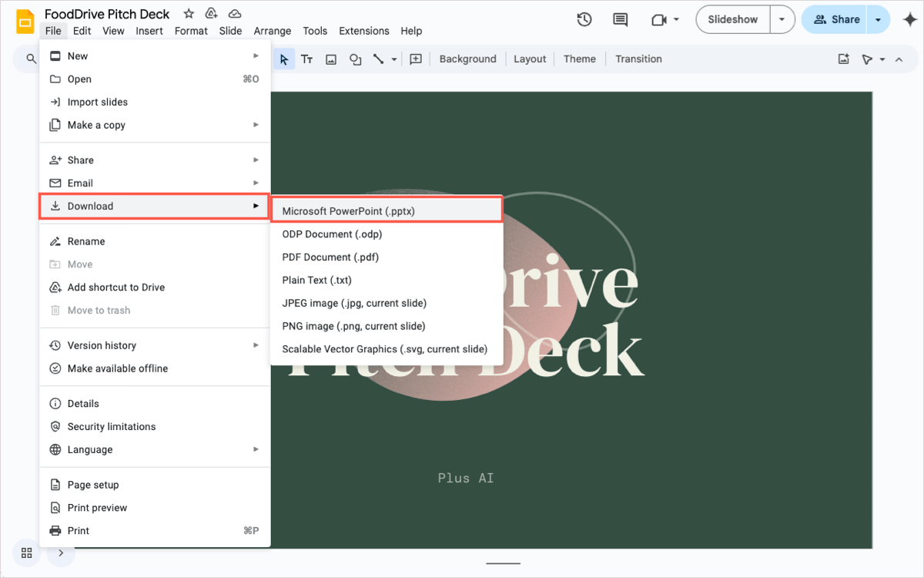Collapse the toolbar with the up chevron
This screenshot has width=924, height=578.
click(x=899, y=59)
